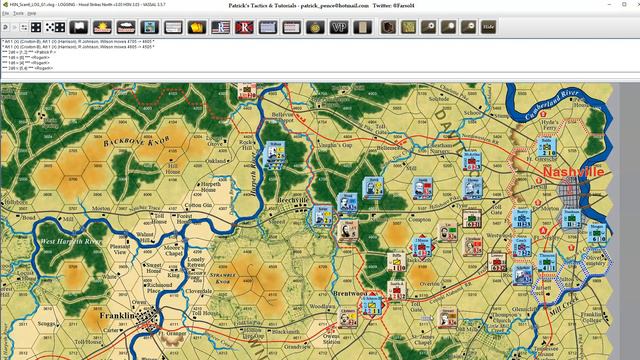Zoom in with the magnifier plus icon
Image resolution: width=640 pixels, height=360 pixels.
(x=429, y=27)
